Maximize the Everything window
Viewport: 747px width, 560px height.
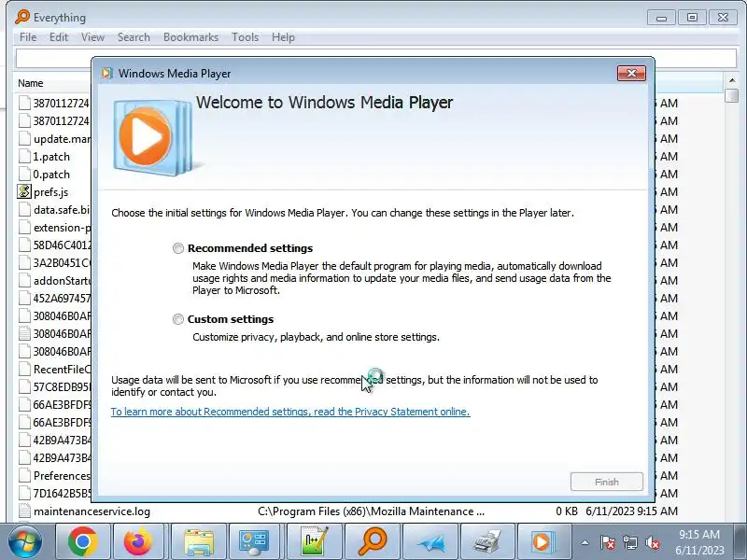(692, 18)
